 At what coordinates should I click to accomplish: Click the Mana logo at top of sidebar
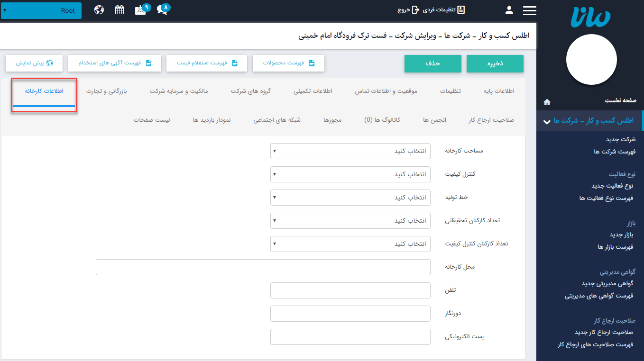pyautogui.click(x=590, y=17)
